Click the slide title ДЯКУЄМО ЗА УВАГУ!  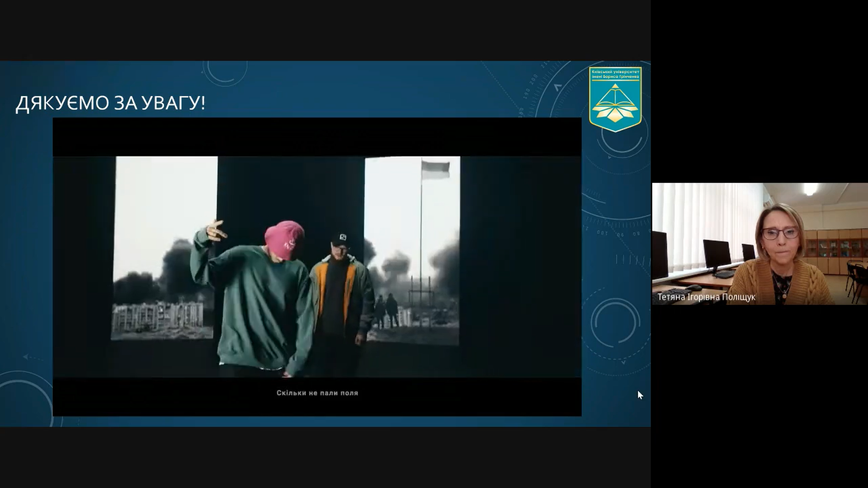(x=110, y=103)
